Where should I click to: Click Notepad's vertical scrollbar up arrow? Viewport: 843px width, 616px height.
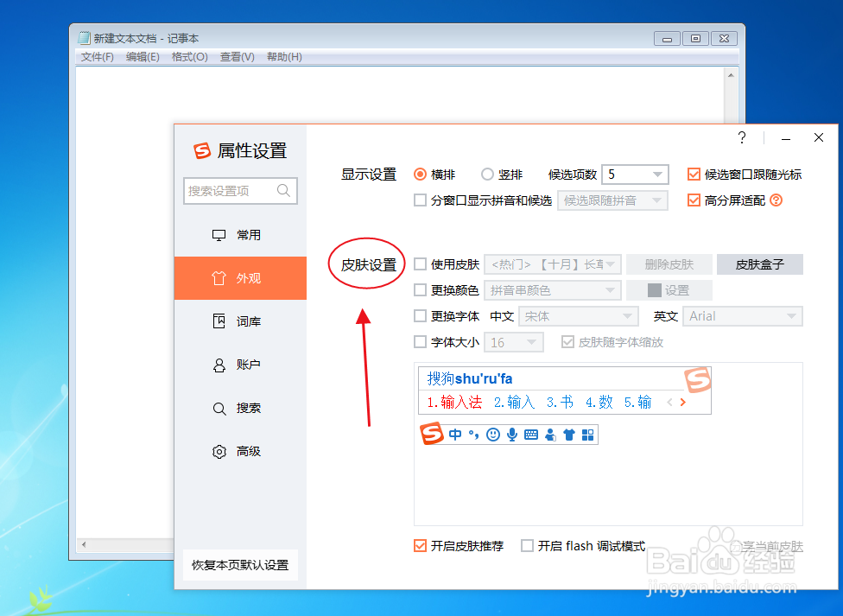(731, 75)
